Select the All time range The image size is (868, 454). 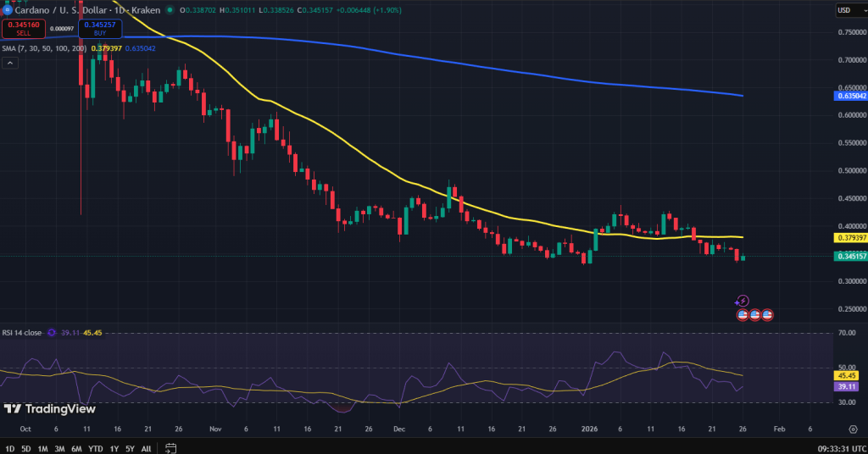pyautogui.click(x=146, y=448)
